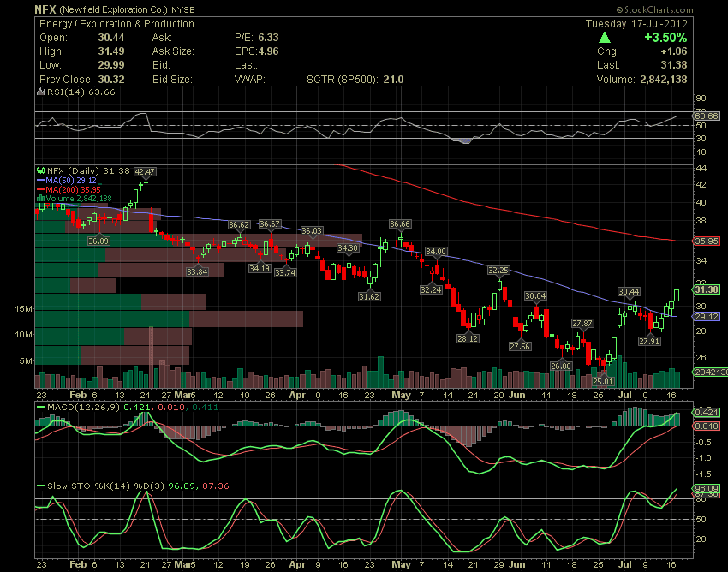Click the 34.00 price label

coord(436,251)
